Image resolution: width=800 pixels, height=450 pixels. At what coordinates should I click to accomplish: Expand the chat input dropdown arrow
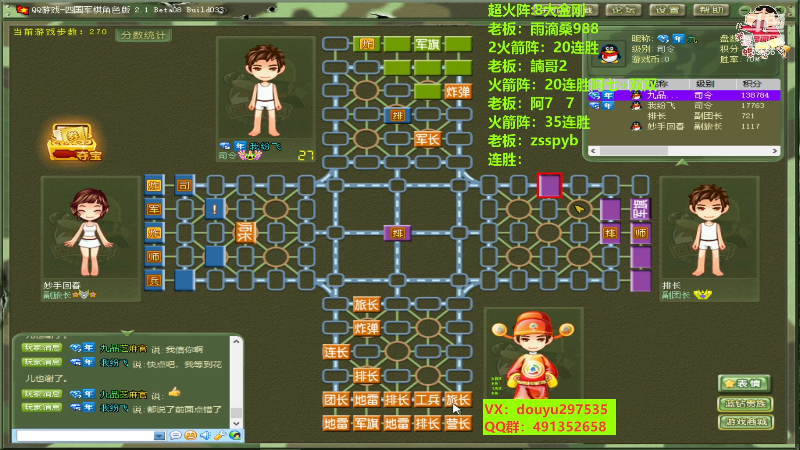160,435
